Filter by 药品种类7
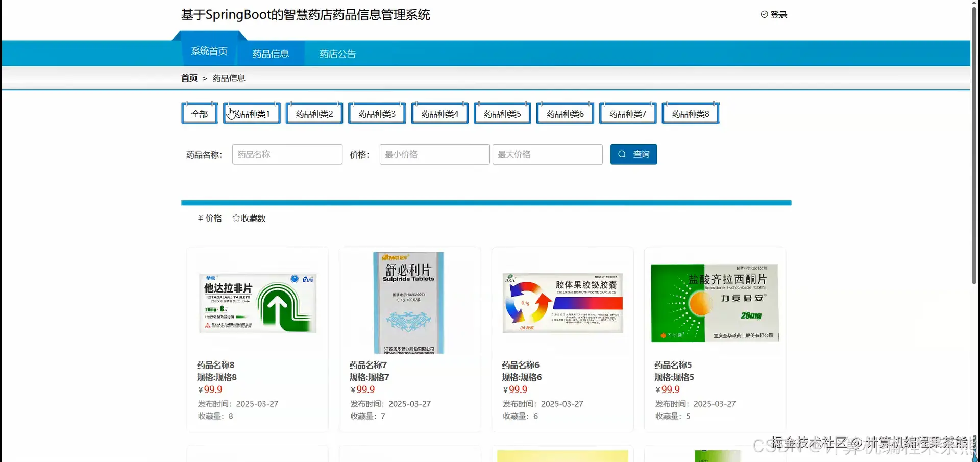The height and width of the screenshot is (462, 980). pos(628,113)
